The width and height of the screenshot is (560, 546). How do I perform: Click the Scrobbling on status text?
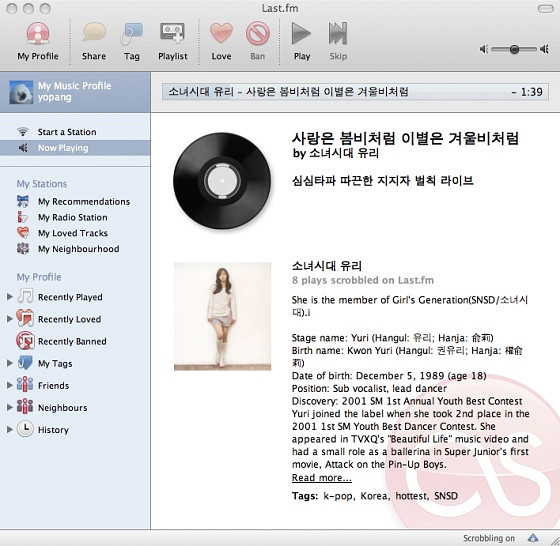(489, 538)
